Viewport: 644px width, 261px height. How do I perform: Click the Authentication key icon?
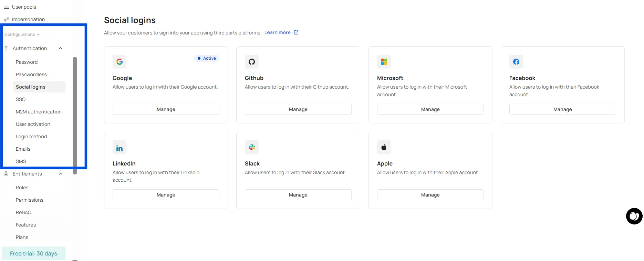6,48
